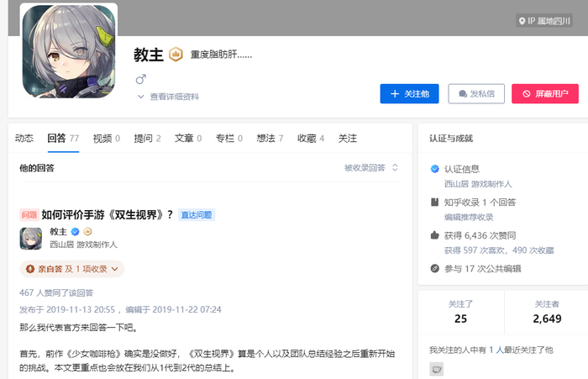Screen dimensions: 588x379
Task: Click the IP 属地四川 location tag
Action: 549,22
